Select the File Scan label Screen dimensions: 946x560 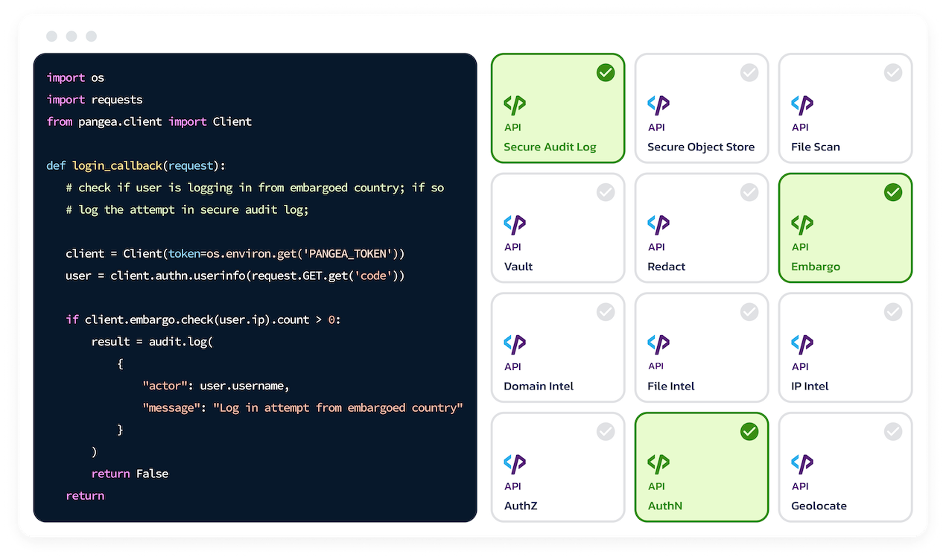coord(816,147)
